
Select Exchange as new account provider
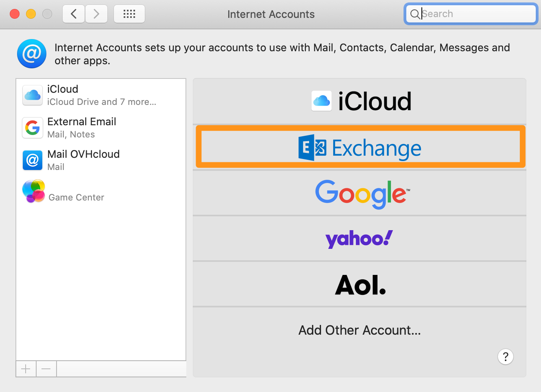click(360, 148)
